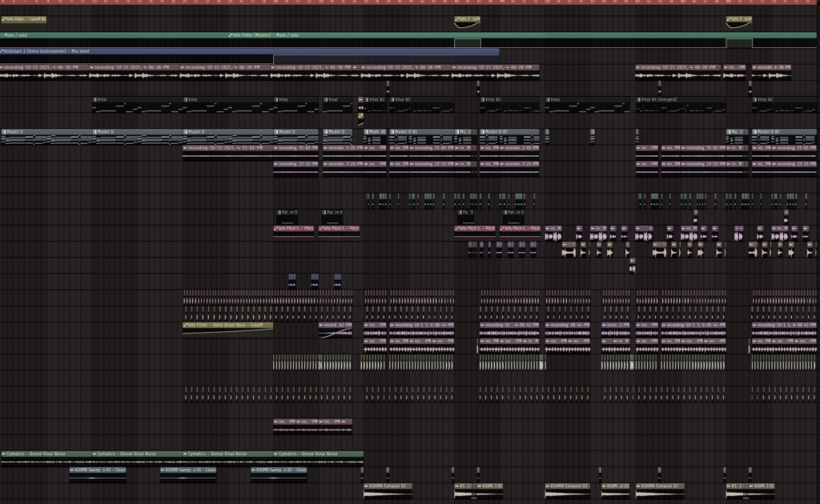Select the leftmost Pattern 9 clip
The image size is (820, 504).
pos(286,213)
